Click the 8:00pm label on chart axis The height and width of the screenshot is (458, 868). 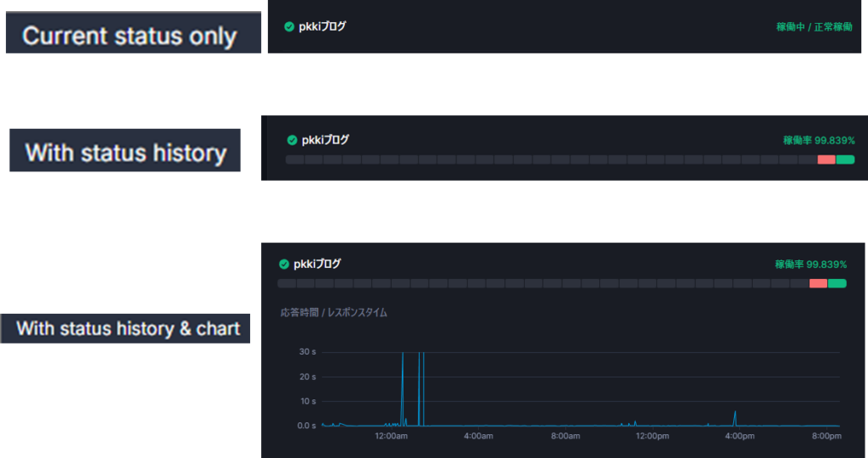point(826,436)
